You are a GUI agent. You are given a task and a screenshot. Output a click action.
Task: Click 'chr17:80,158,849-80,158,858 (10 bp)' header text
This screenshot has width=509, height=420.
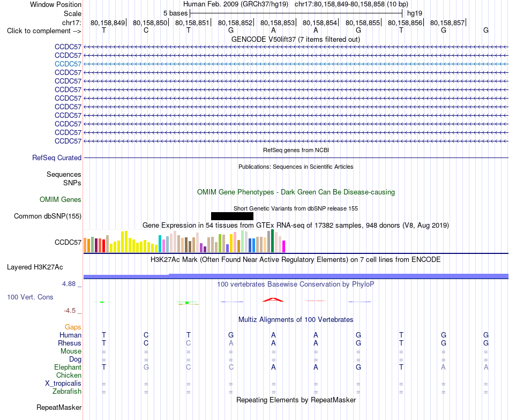[x=351, y=4]
